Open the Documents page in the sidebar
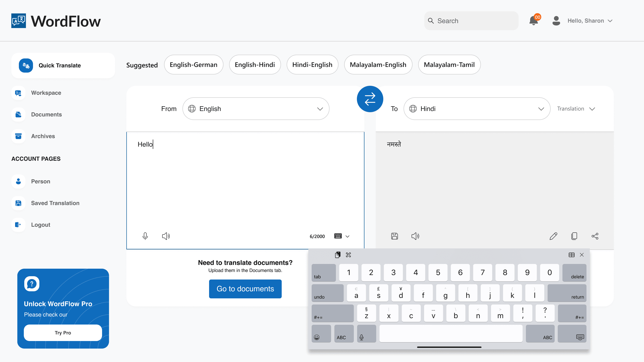 pos(46,115)
